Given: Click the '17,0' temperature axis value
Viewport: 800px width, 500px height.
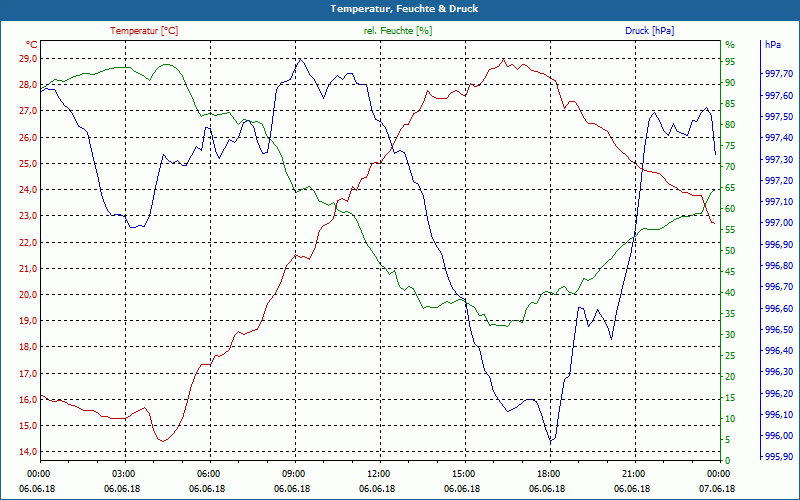Looking at the screenshot, I should point(28,373).
